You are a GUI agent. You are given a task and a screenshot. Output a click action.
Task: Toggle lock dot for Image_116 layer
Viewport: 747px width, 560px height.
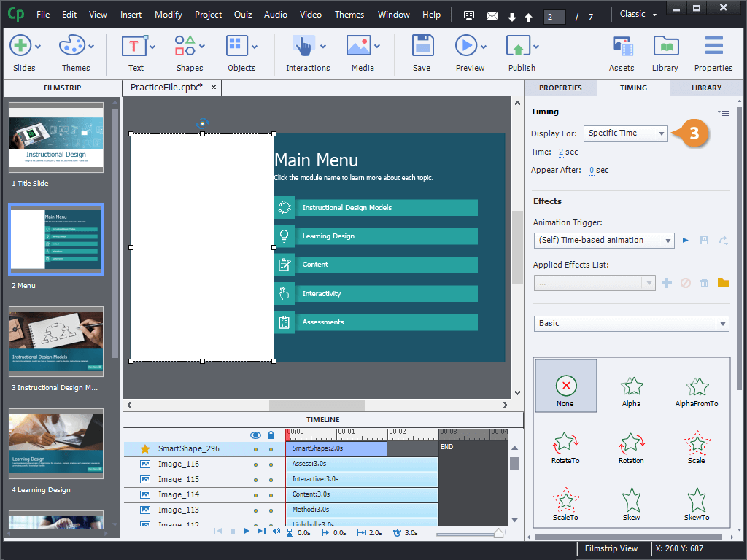[x=271, y=464]
